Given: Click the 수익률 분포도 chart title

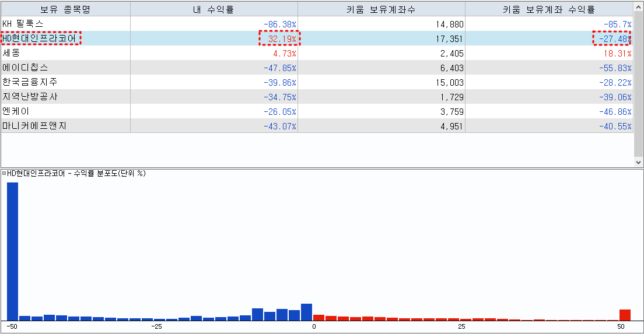Looking at the screenshot, I should tap(76, 173).
